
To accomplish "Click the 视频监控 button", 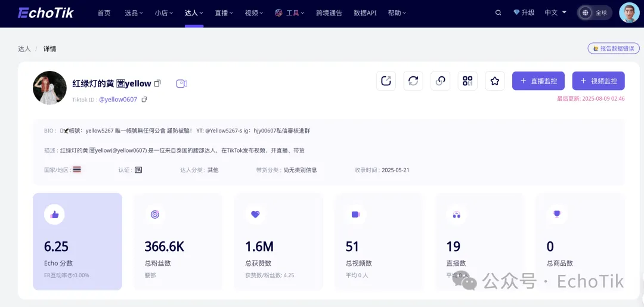I will coord(598,80).
